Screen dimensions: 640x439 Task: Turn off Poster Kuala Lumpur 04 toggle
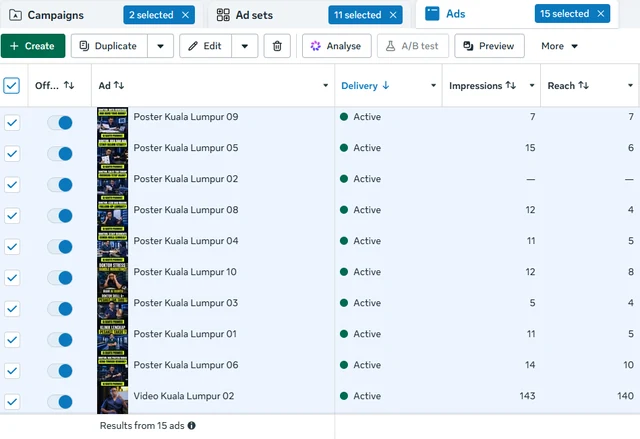point(60,246)
